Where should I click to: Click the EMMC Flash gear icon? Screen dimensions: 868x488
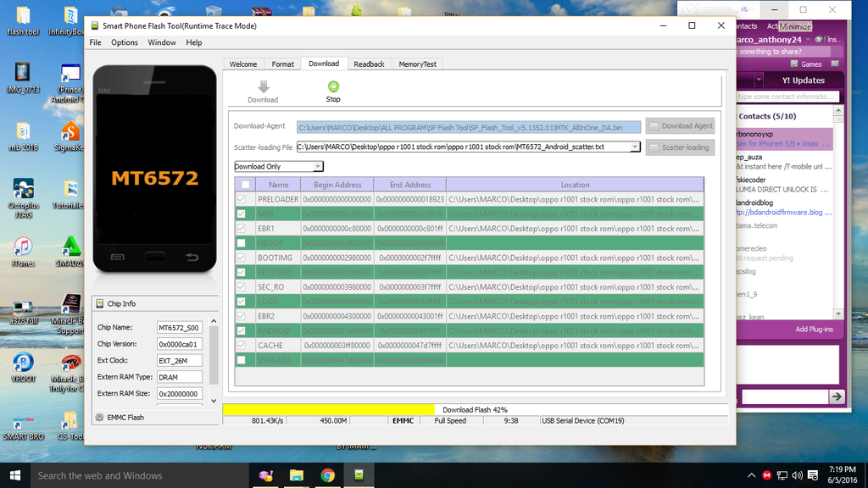(99, 417)
